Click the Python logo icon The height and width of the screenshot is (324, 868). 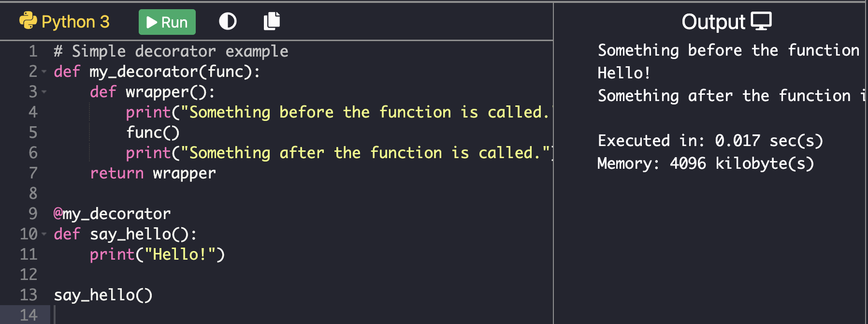tap(28, 21)
